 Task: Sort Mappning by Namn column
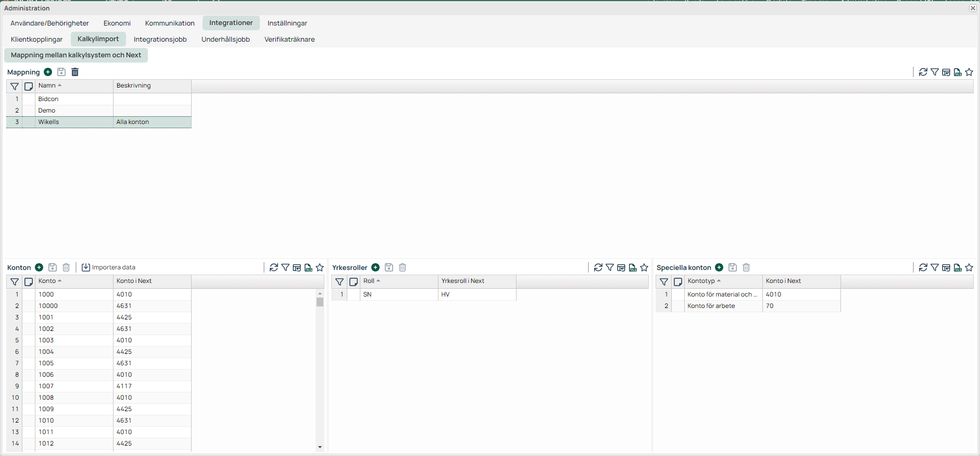(x=47, y=85)
